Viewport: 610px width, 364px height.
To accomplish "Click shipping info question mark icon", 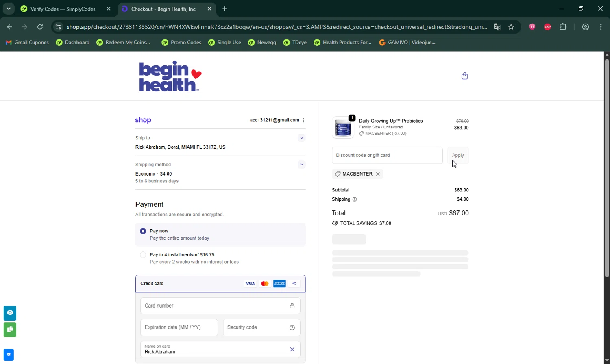I will click(x=355, y=199).
